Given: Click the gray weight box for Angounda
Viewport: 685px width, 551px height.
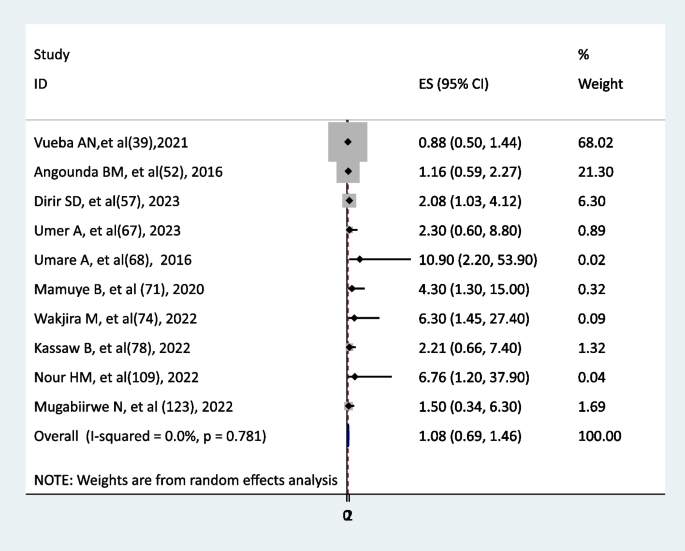Looking at the screenshot, I should coord(348,172).
